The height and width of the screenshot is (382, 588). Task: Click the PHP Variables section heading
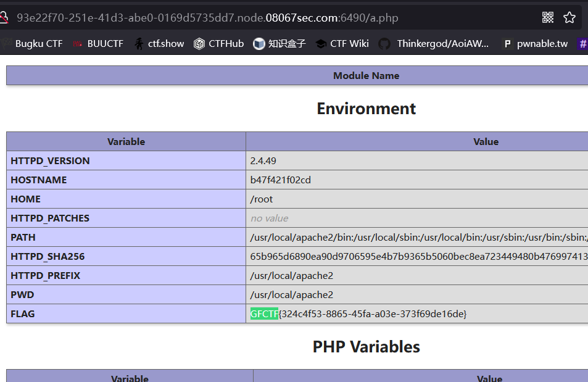[366, 347]
